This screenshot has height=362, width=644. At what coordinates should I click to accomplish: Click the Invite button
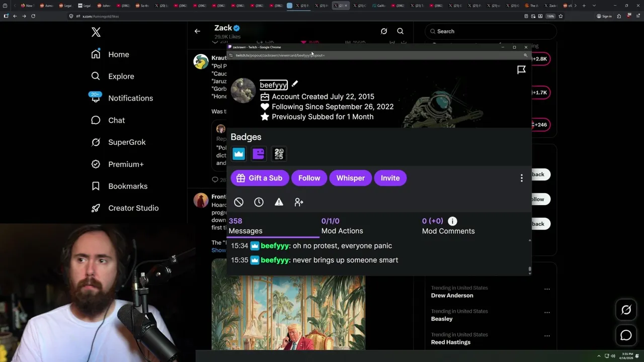(390, 178)
